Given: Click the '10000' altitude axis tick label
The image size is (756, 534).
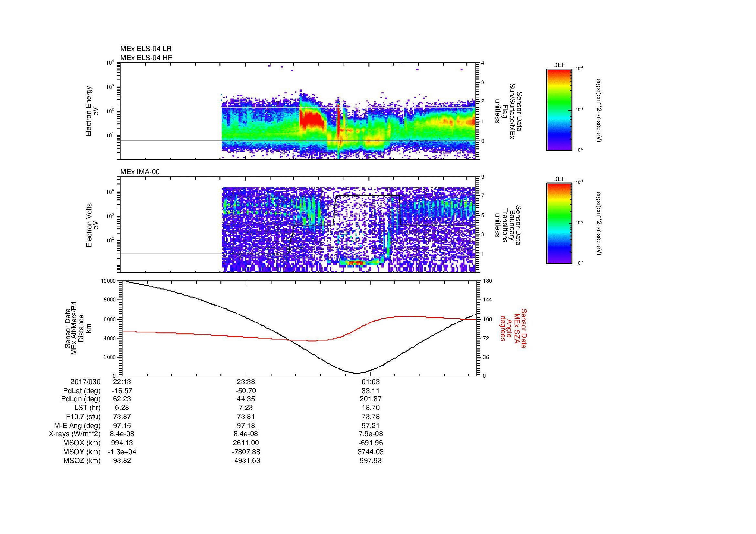Looking at the screenshot, I should point(108,281).
